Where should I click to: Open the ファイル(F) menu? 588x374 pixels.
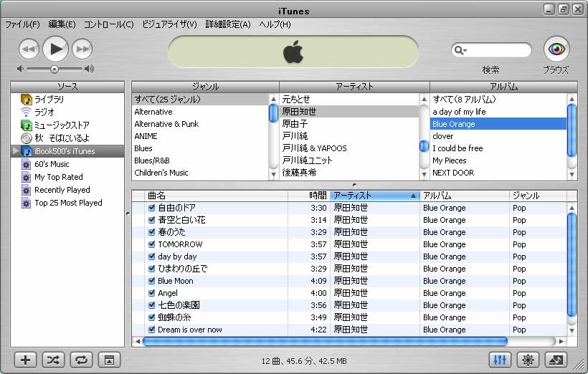(x=22, y=24)
